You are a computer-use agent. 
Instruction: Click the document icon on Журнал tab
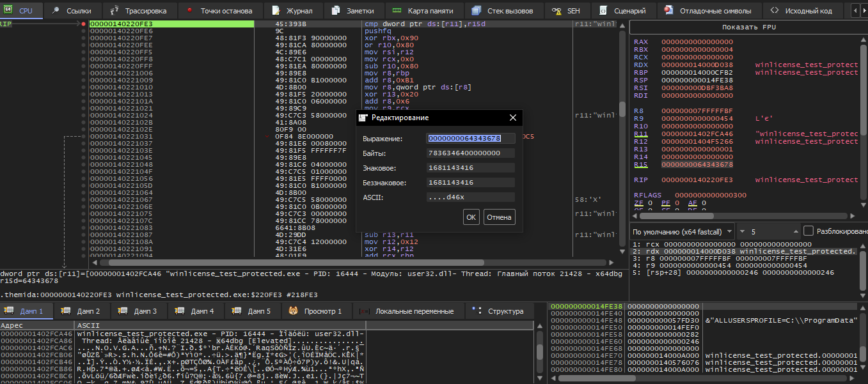point(276,11)
